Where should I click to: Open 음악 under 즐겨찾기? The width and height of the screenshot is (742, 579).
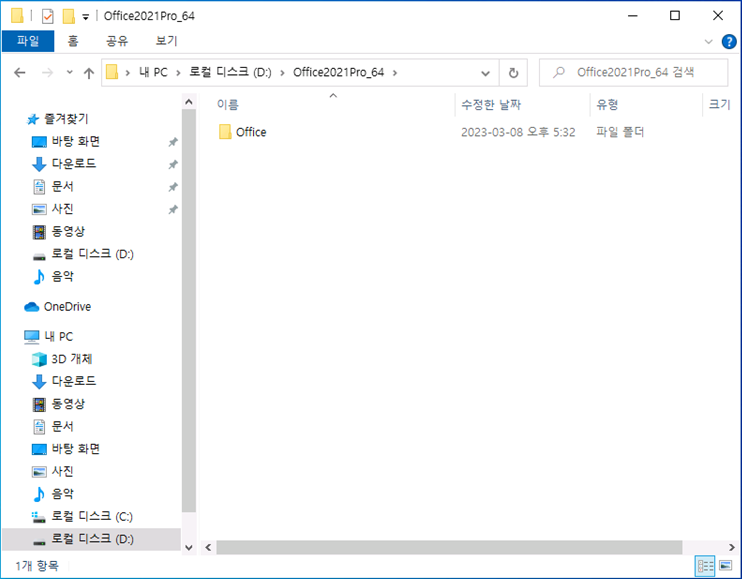click(x=62, y=276)
